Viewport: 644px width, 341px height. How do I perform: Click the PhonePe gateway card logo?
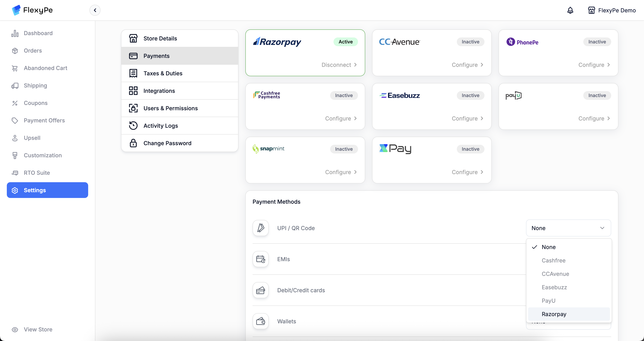pos(522,42)
